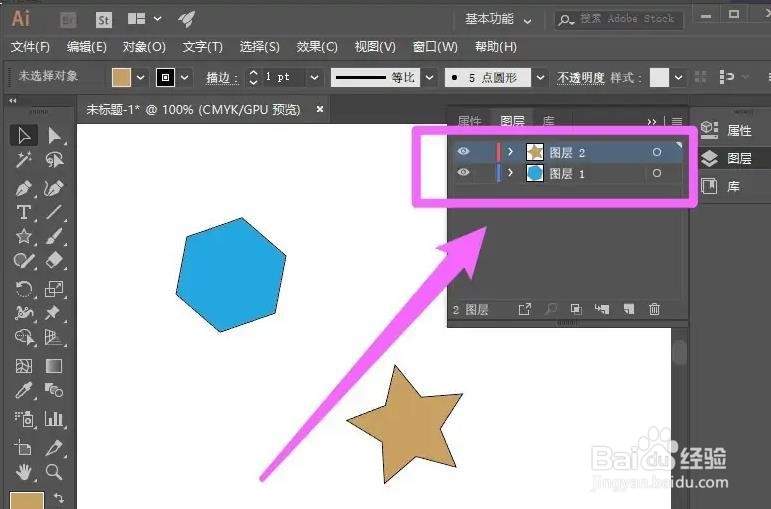
Task: Expand 图层 1 contents
Action: (x=510, y=173)
